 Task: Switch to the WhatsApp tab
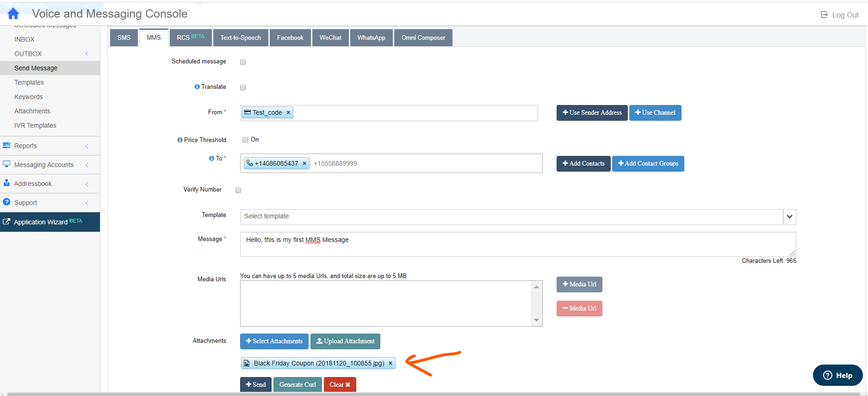click(371, 37)
